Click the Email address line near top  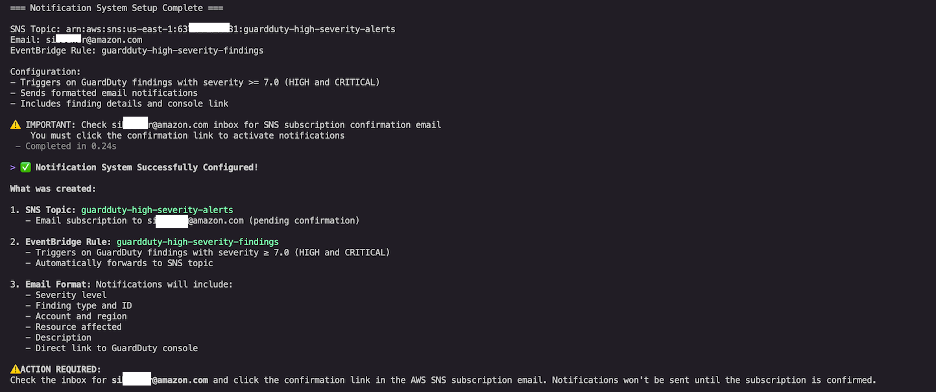click(x=76, y=40)
